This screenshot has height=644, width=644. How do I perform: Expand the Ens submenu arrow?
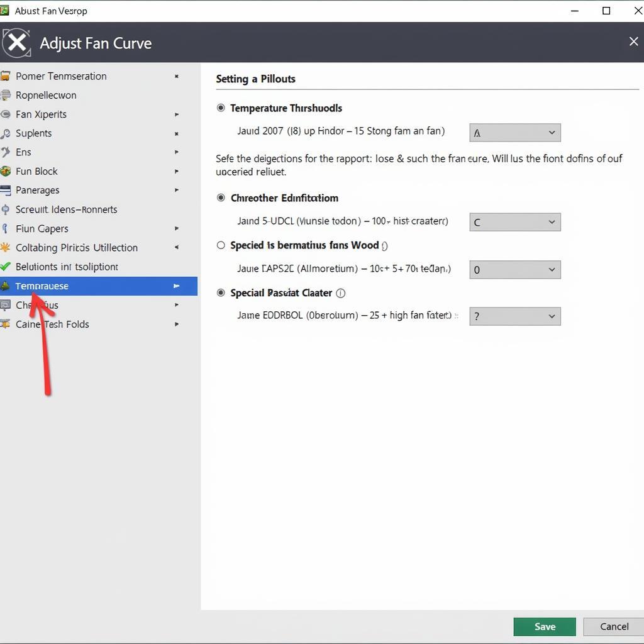coord(177,152)
